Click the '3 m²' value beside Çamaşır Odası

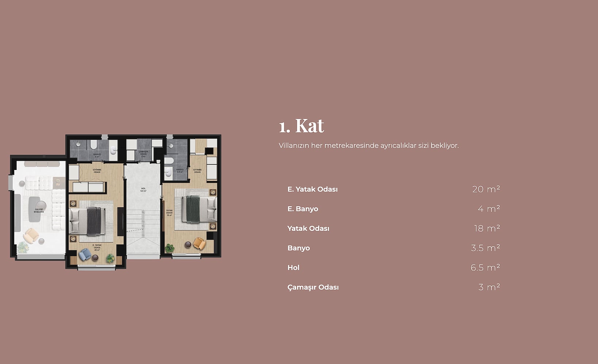pos(489,287)
